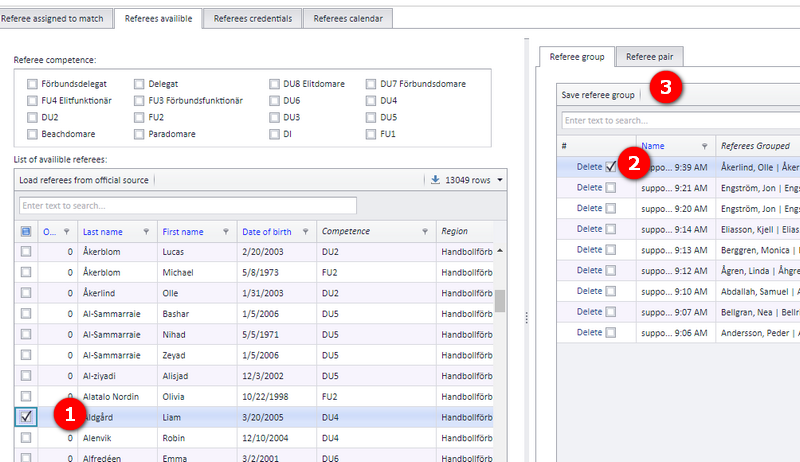Click the Refereees Grouped column header

[x=755, y=146]
